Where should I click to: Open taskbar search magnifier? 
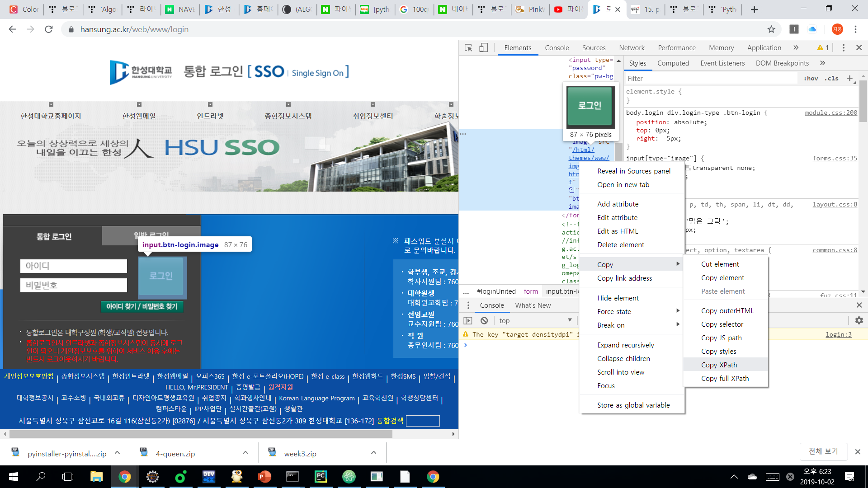point(41,477)
